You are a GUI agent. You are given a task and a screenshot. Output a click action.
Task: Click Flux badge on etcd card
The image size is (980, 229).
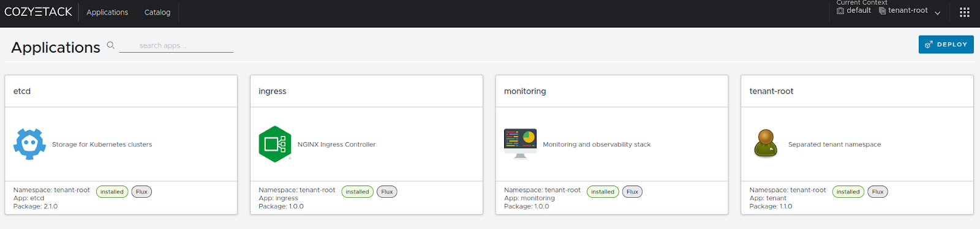pos(141,192)
